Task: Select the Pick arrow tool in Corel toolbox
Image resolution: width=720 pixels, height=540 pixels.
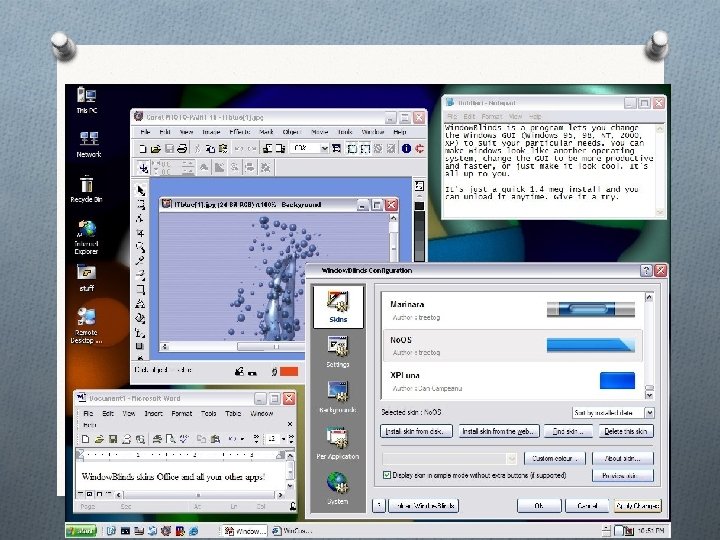Action: [x=141, y=190]
